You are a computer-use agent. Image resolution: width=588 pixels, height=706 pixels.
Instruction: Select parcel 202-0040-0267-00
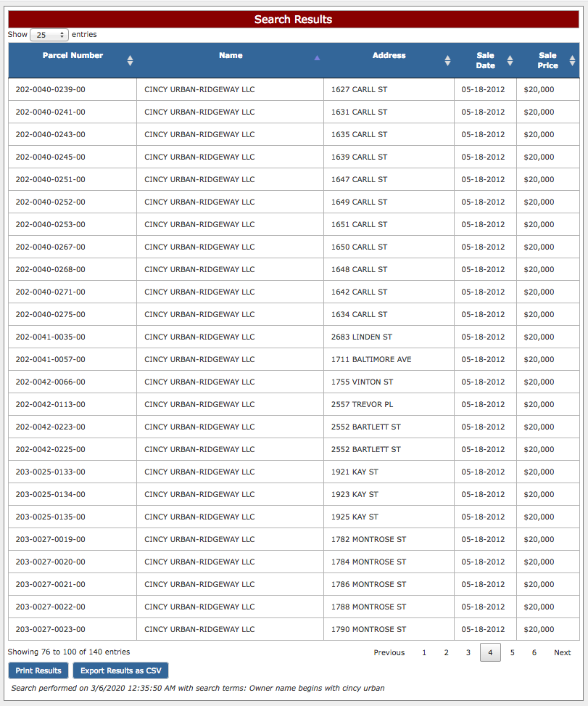click(50, 247)
